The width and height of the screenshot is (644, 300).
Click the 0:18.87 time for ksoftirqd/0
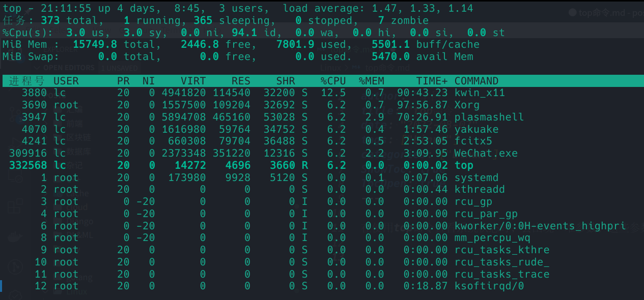pyautogui.click(x=426, y=286)
